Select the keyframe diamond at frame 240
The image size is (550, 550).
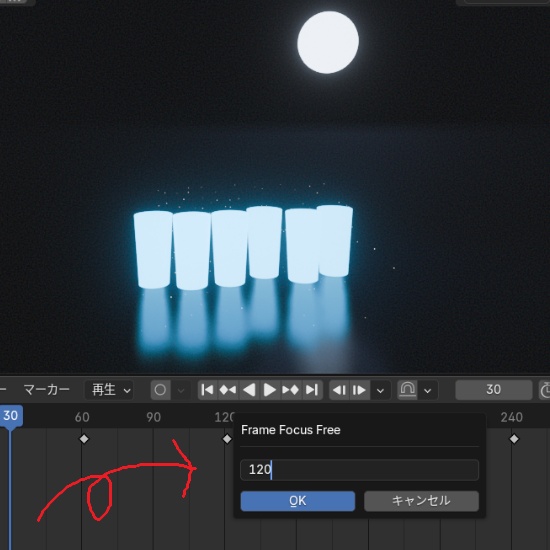coord(514,439)
